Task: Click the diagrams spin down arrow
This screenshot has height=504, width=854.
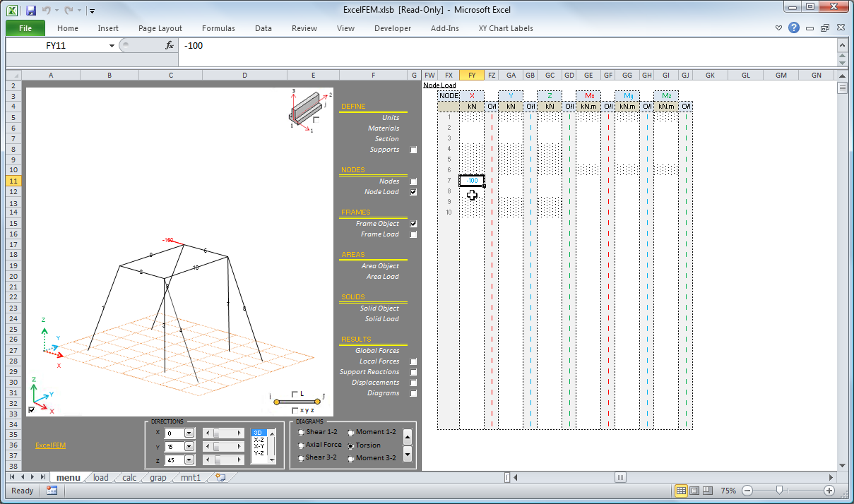Action: coord(407,454)
